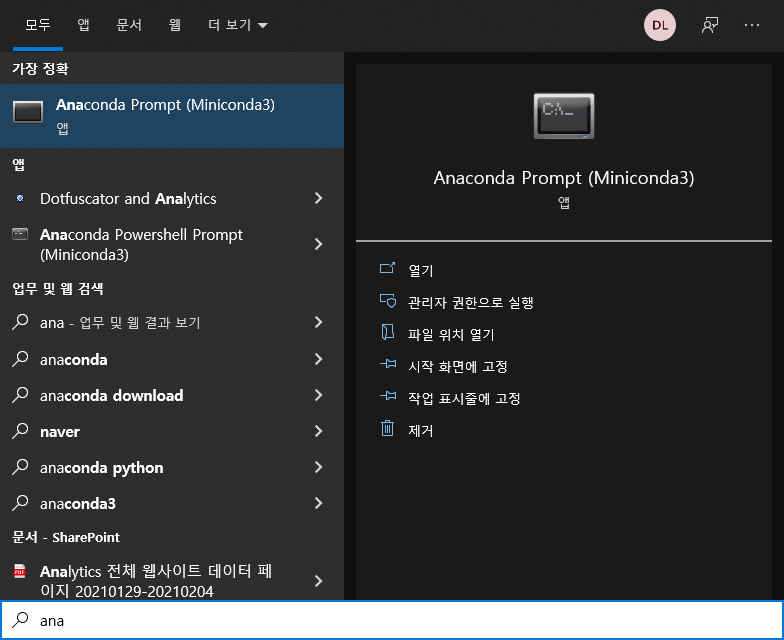Open the feedback person icon
This screenshot has height=640, width=784.
pos(710,25)
